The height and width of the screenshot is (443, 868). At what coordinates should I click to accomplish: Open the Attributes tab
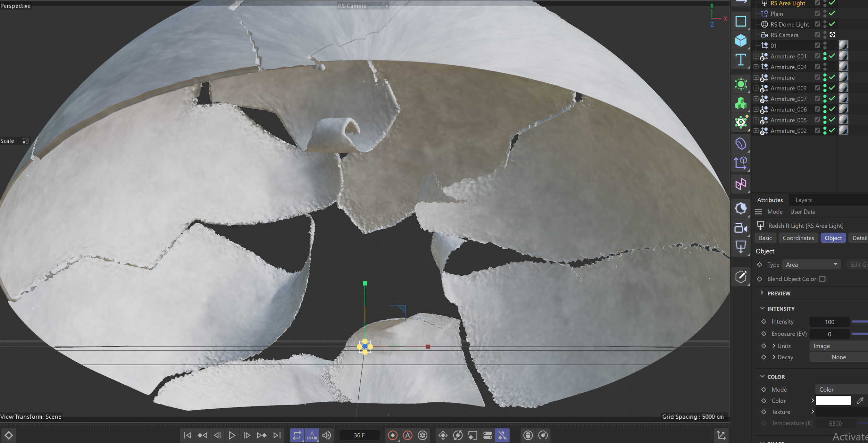point(770,200)
